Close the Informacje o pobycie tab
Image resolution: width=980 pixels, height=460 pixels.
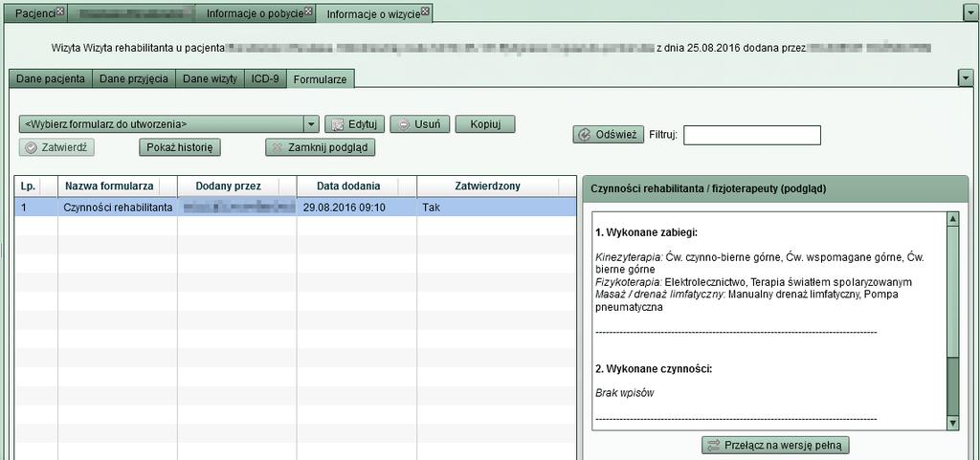coord(309,11)
